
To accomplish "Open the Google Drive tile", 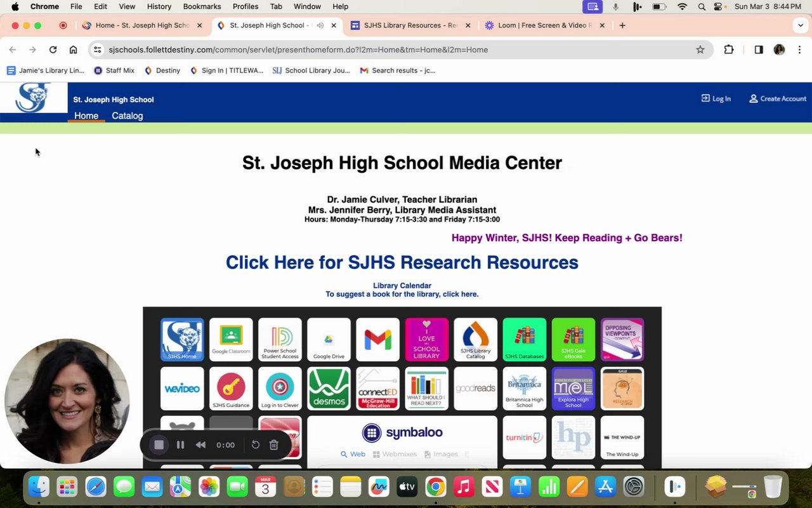I will 329,340.
